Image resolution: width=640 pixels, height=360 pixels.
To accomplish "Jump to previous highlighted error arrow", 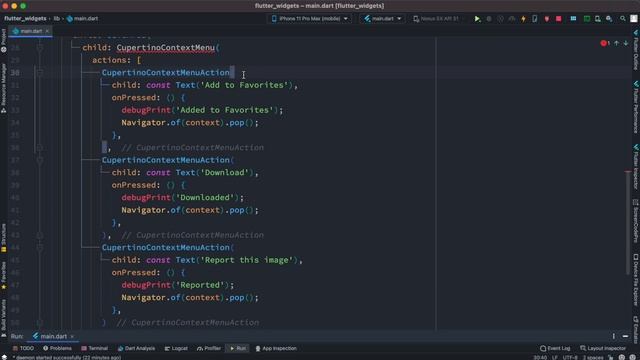I will click(616, 43).
